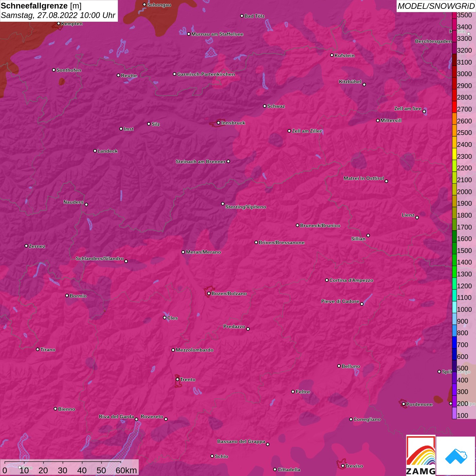Click the Lienz location marker dot
Viewport: 476px width, 476px height.
pos(417,218)
